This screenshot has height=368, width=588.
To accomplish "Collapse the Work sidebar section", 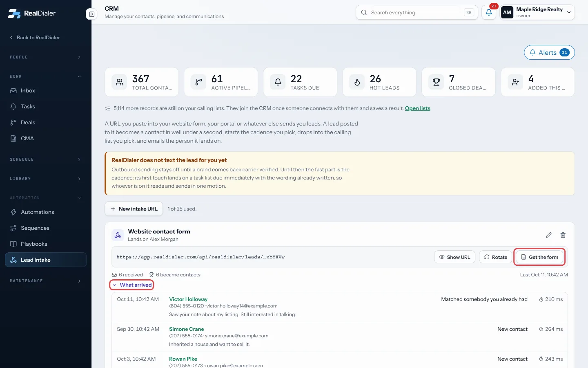I will [46, 76].
